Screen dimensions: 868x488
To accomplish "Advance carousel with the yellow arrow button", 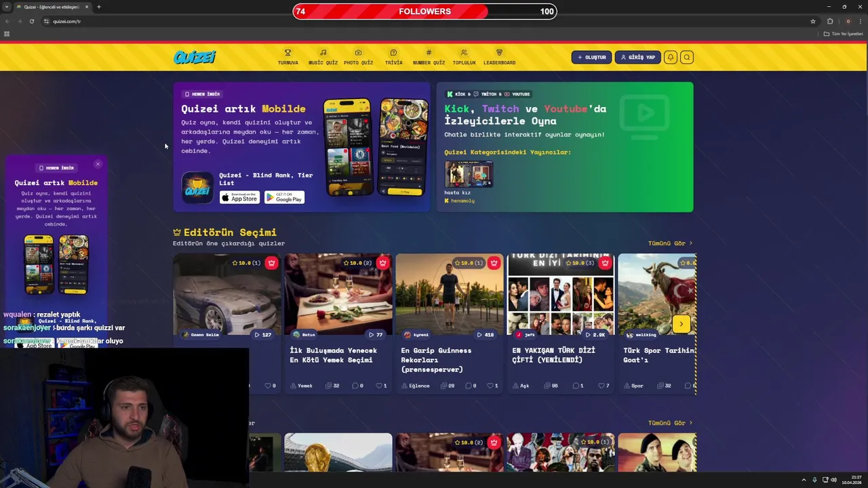I will coord(682,324).
